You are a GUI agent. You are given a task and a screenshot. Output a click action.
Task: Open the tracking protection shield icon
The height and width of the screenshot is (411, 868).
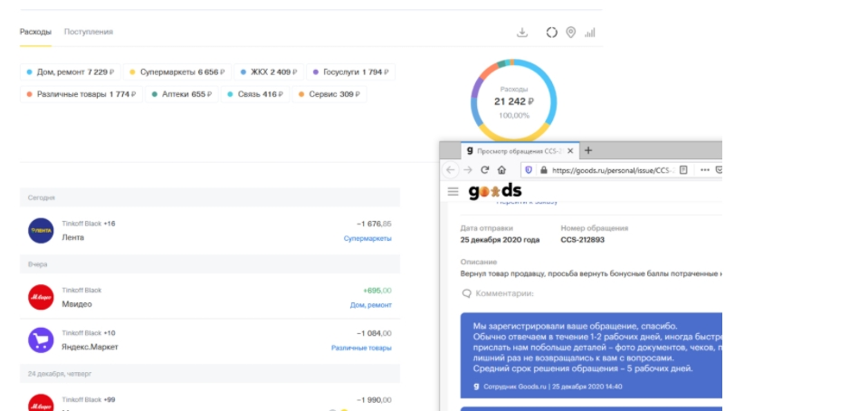529,170
